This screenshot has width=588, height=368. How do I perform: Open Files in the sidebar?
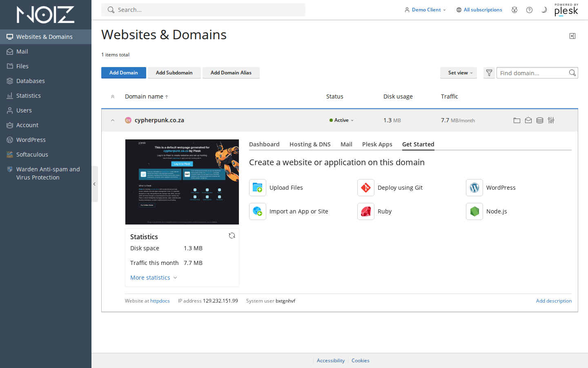coord(46,66)
